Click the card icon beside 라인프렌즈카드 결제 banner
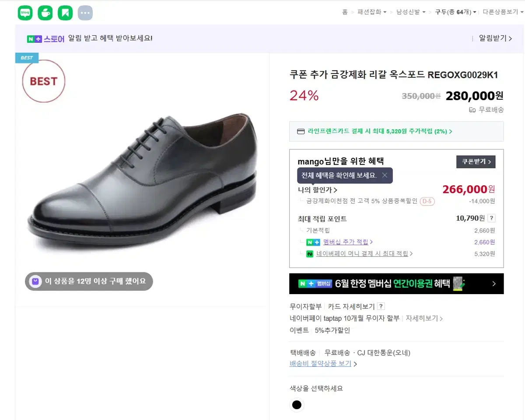525x420 pixels. coord(301,131)
